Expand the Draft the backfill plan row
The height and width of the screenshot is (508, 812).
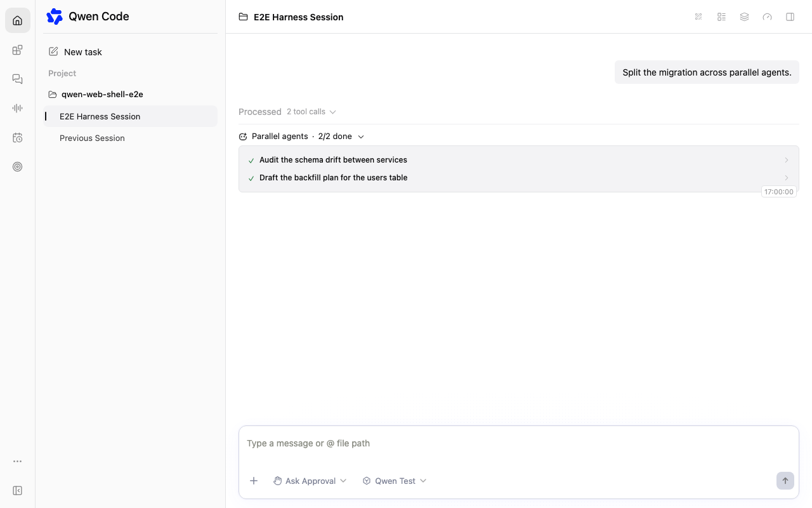[x=519, y=178]
